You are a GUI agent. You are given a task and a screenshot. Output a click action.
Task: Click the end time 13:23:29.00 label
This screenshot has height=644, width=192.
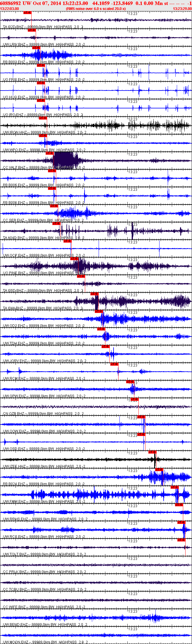click(182, 9)
